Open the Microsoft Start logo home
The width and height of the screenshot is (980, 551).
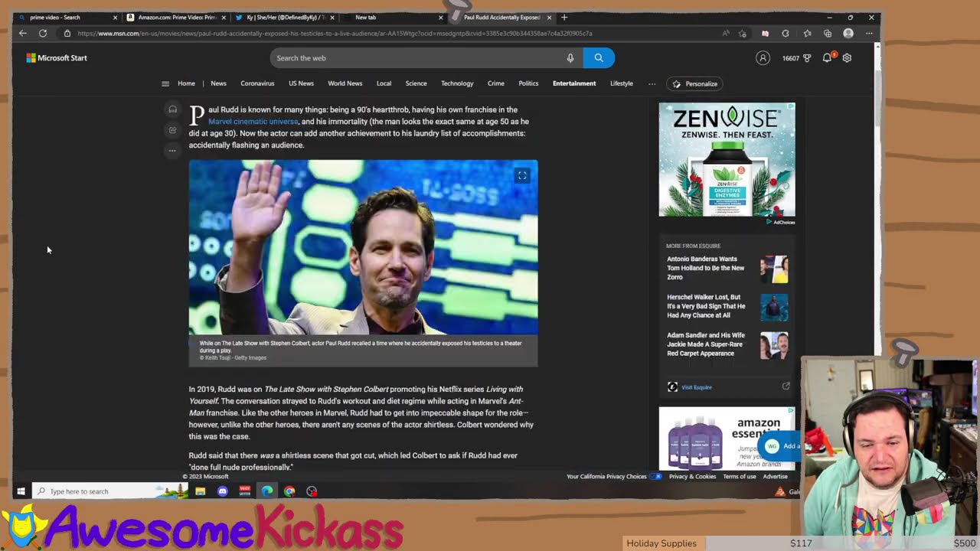[x=57, y=58]
